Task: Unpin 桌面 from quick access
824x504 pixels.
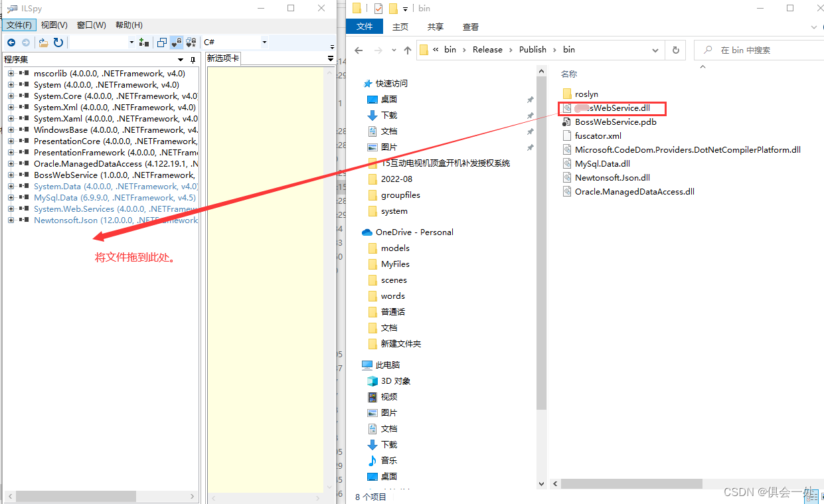Action: click(x=530, y=100)
